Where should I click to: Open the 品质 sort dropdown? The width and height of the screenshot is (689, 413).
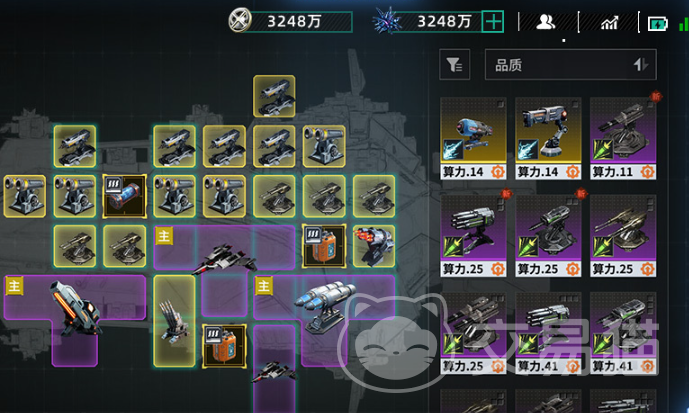[570, 65]
